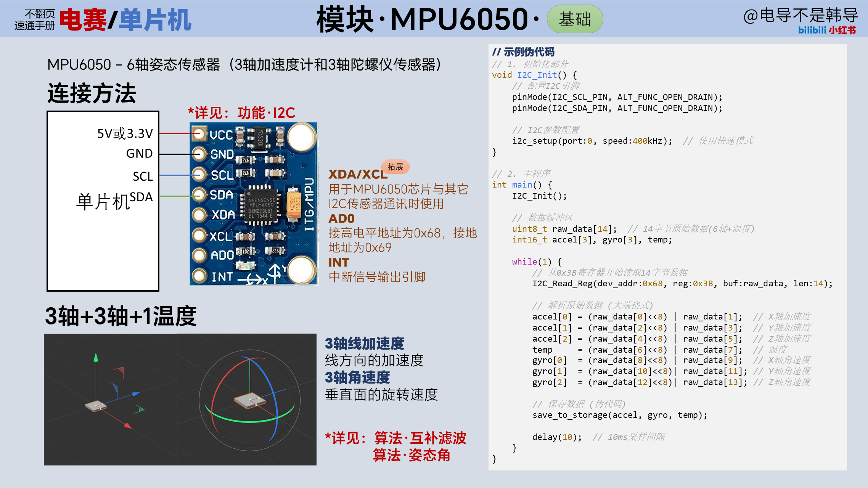Click SDA label inside the microcontroller box

pos(141,197)
